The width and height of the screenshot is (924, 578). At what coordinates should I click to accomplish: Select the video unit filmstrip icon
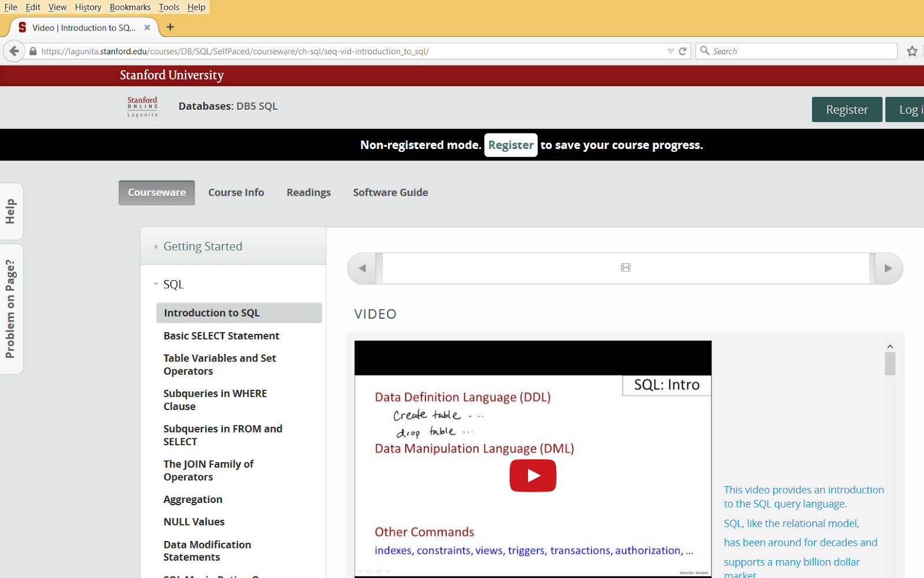pyautogui.click(x=625, y=267)
